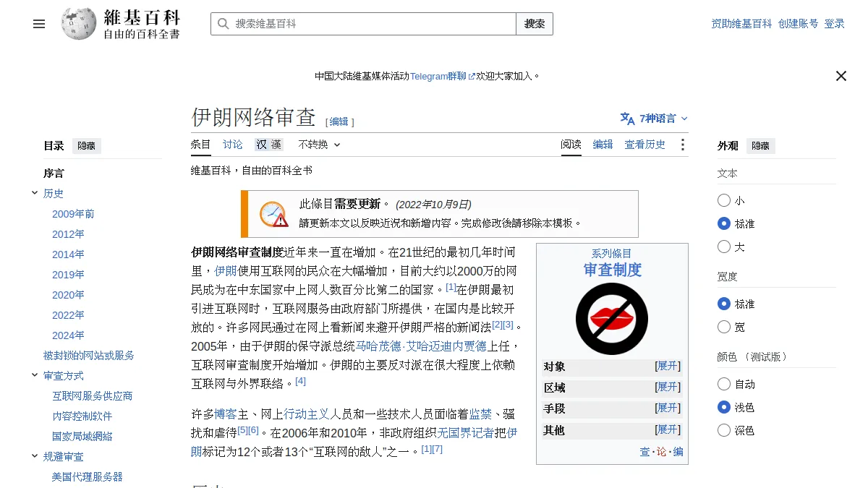
Task: Click the Telegram group external link
Action: point(443,76)
